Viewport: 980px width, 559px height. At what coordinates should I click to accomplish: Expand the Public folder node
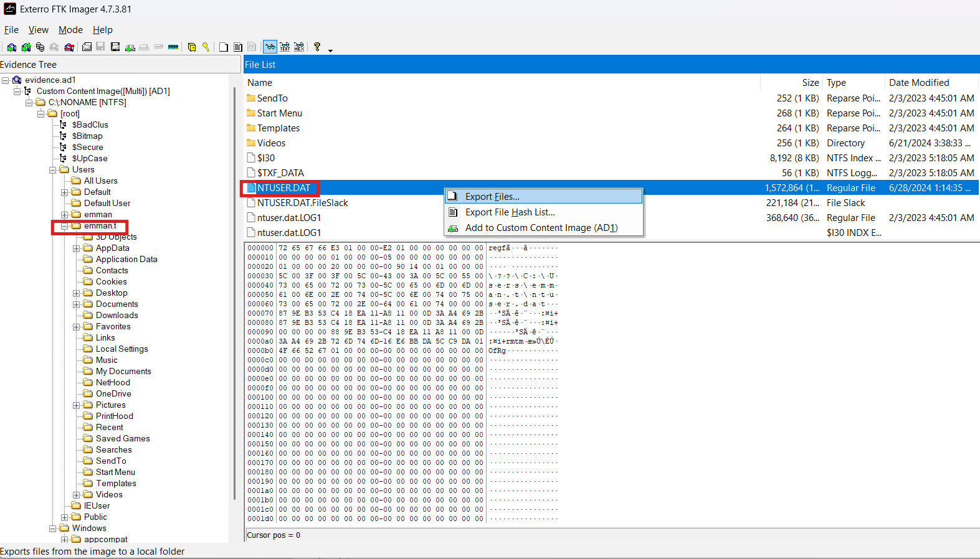64,517
